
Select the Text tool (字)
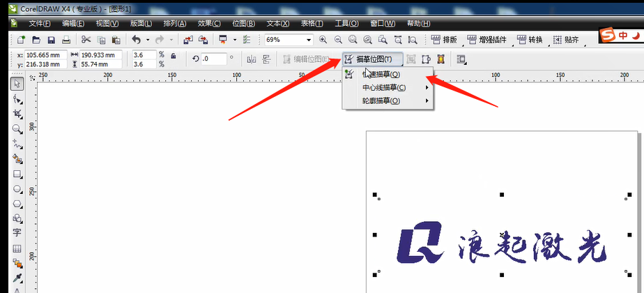click(17, 233)
